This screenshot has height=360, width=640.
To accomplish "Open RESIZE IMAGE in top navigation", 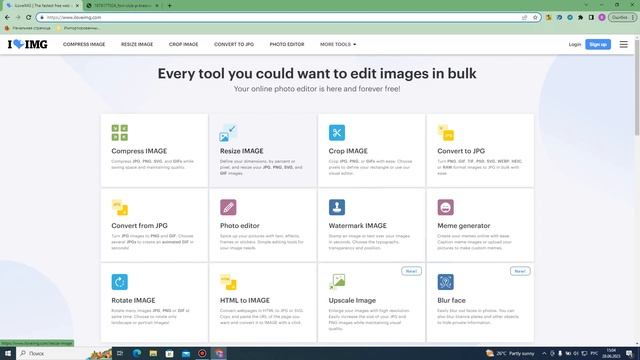I will tap(137, 44).
